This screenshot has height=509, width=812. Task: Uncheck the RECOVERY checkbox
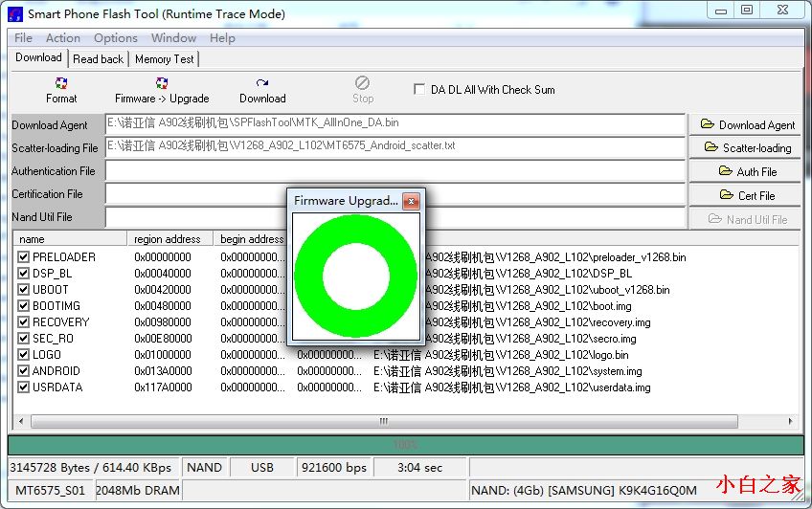(x=23, y=321)
